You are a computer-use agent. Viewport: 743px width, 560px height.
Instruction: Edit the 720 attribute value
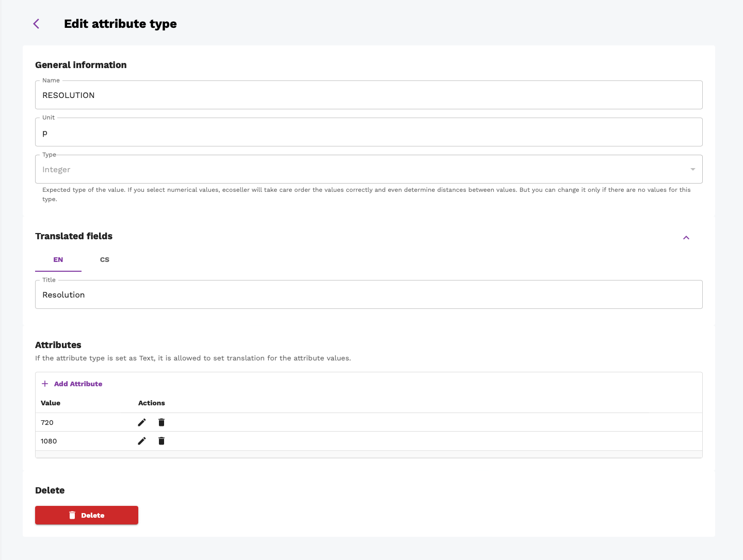pyautogui.click(x=142, y=422)
